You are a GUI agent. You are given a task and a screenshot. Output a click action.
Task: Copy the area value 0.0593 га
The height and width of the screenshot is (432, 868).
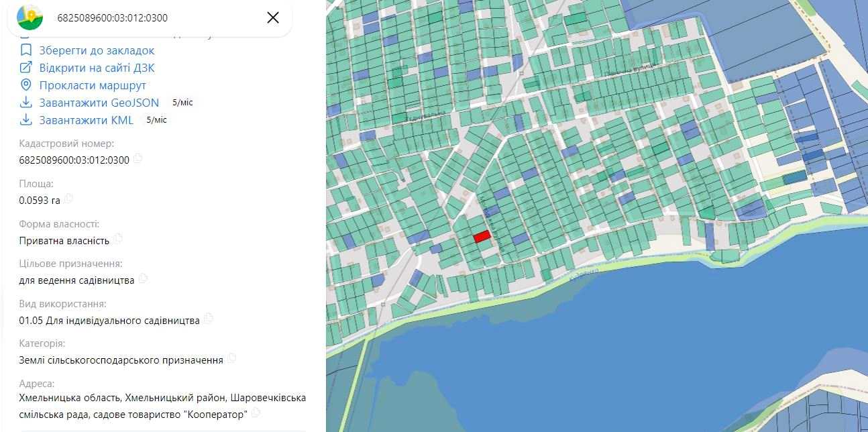68,199
